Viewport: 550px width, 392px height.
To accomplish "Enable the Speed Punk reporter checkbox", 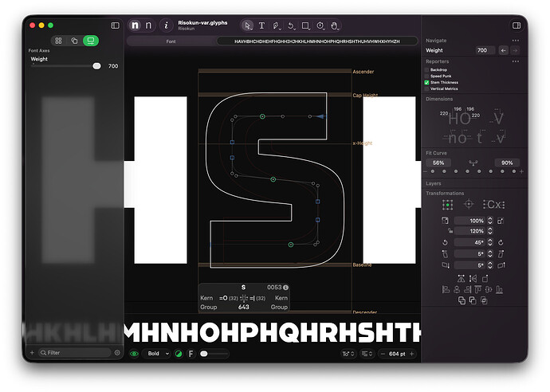I will [427, 76].
